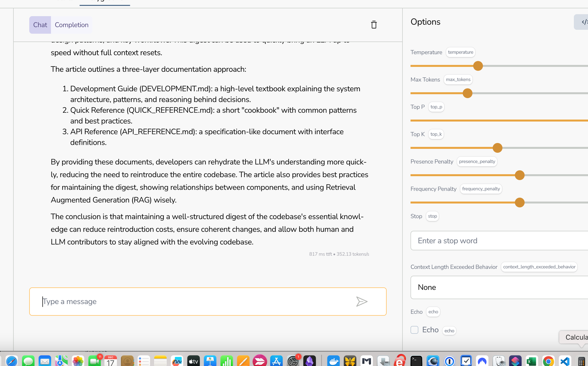Image resolution: width=588 pixels, height=366 pixels.
Task: Open Contacts from the dock
Action: (x=127, y=361)
